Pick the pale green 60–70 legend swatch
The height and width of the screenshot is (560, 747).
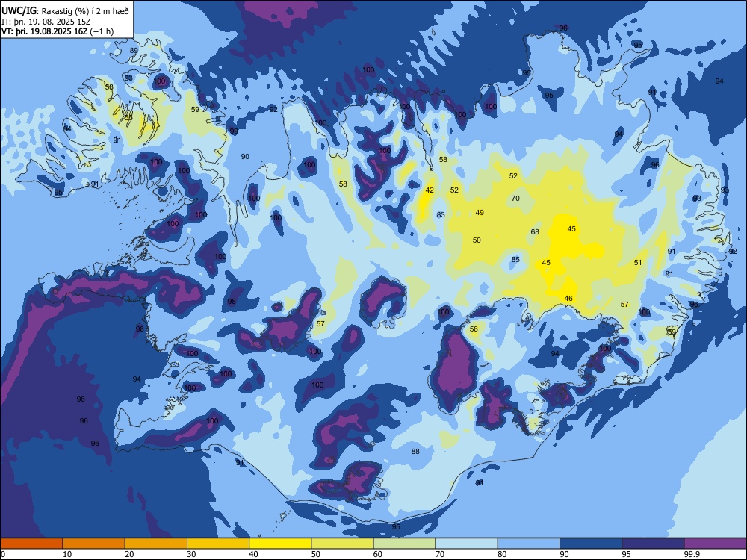[x=404, y=544]
